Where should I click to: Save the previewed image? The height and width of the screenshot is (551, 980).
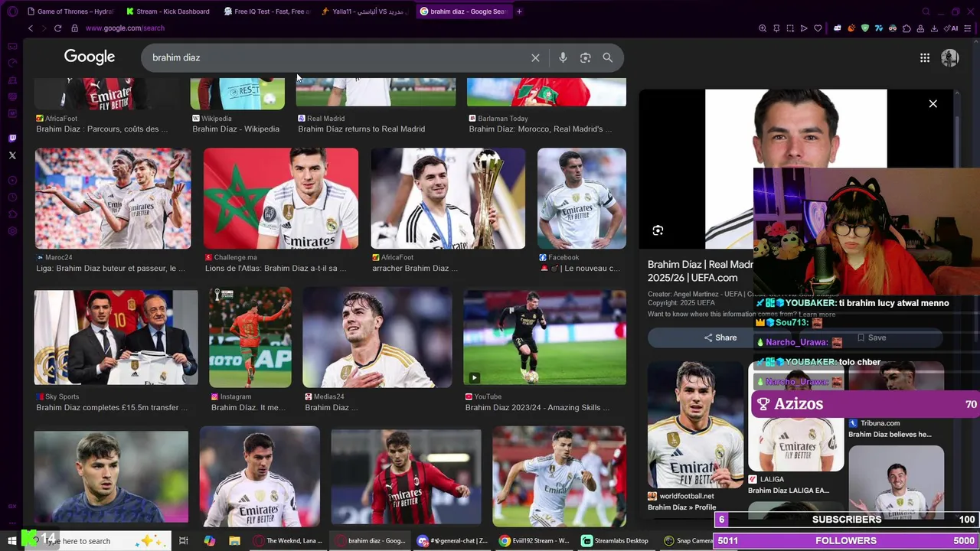point(871,337)
